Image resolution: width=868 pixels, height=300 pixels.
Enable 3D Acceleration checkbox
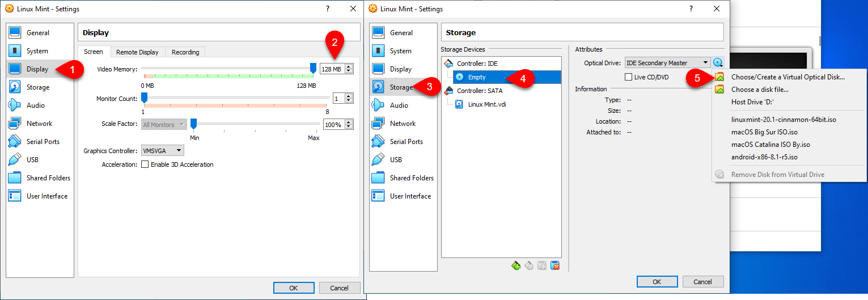(145, 164)
